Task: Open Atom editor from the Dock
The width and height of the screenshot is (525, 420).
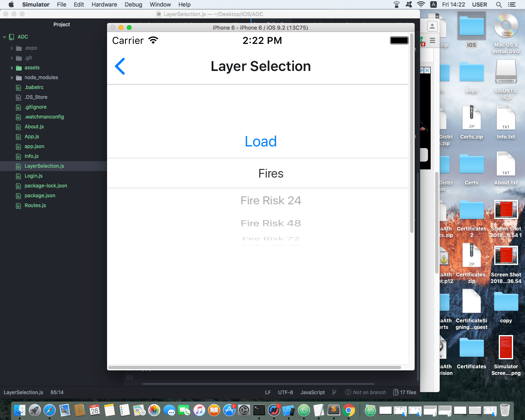Action: (304, 410)
